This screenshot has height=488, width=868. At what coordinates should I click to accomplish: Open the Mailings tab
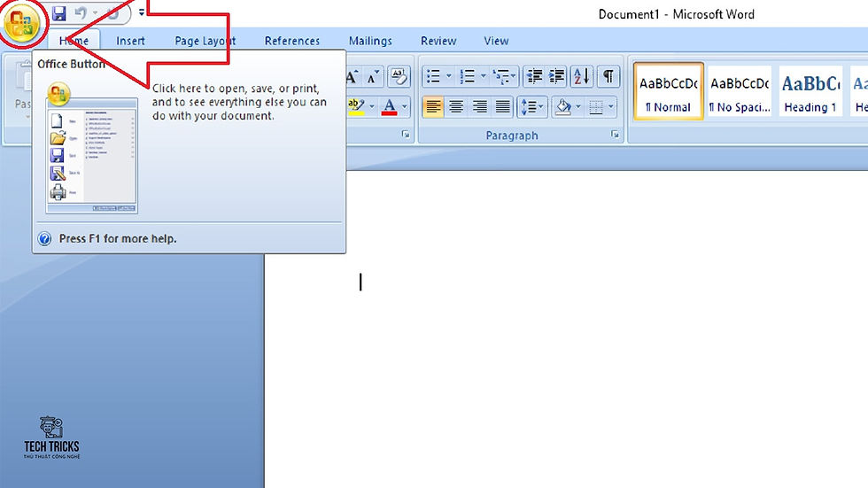(x=370, y=41)
